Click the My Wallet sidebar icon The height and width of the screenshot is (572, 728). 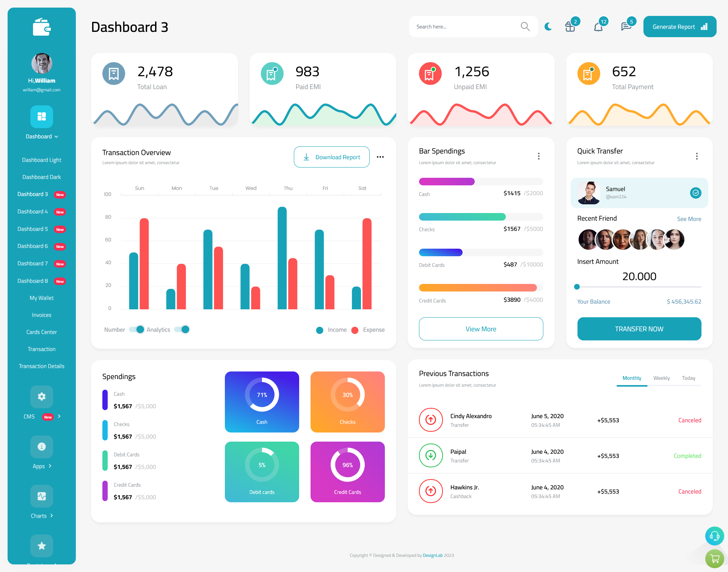click(41, 297)
